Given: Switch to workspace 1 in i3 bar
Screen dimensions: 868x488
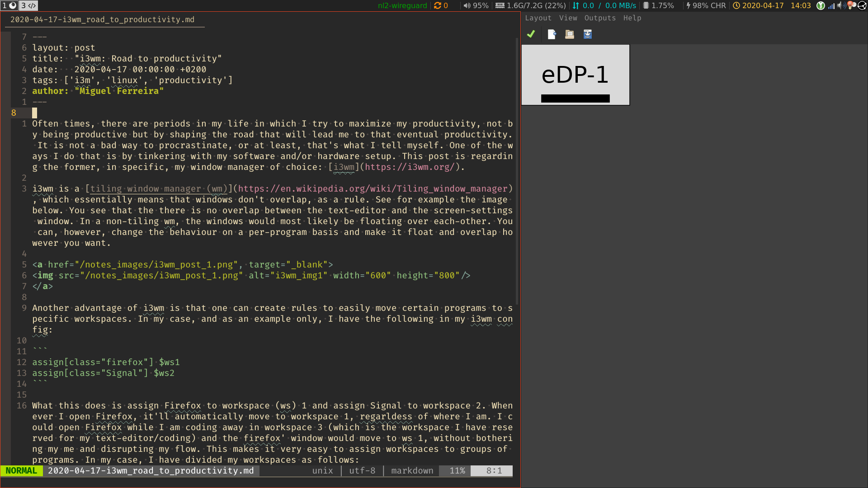Looking at the screenshot, I should (9, 5).
